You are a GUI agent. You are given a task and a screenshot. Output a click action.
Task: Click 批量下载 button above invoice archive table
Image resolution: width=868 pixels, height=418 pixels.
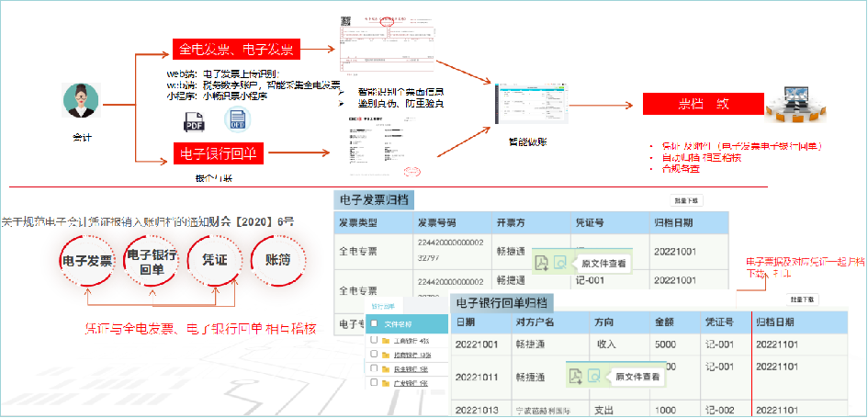point(686,200)
